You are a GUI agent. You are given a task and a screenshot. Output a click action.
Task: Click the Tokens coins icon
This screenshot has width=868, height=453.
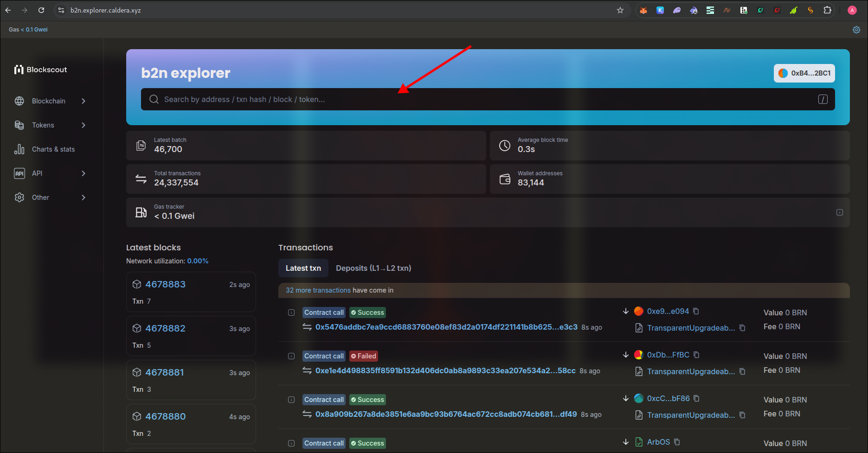click(x=19, y=125)
